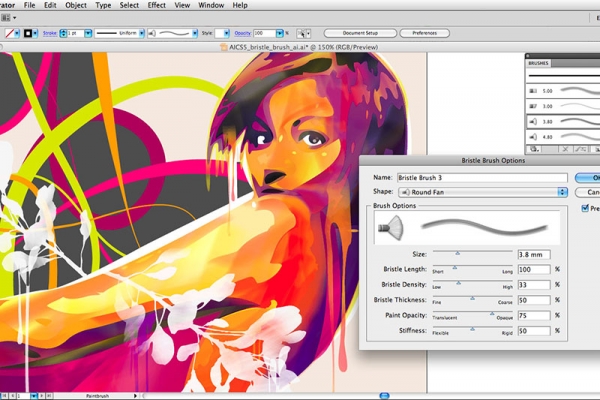Open the File menu
The width and height of the screenshot is (600, 400).
[29, 5]
